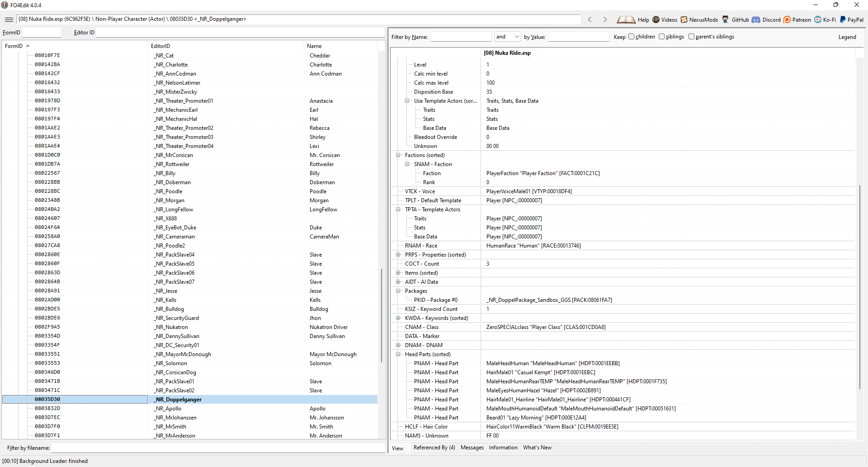The width and height of the screenshot is (868, 467).
Task: Open the Messages tab
Action: click(472, 448)
